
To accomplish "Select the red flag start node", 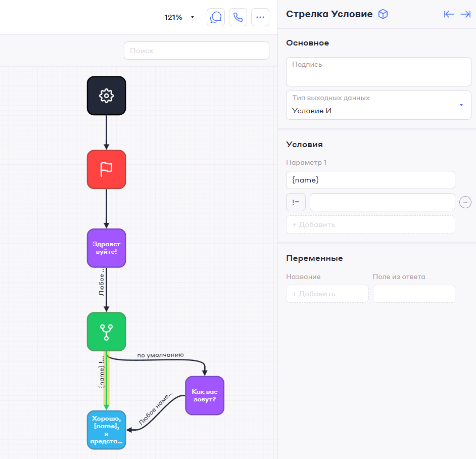I will click(106, 169).
